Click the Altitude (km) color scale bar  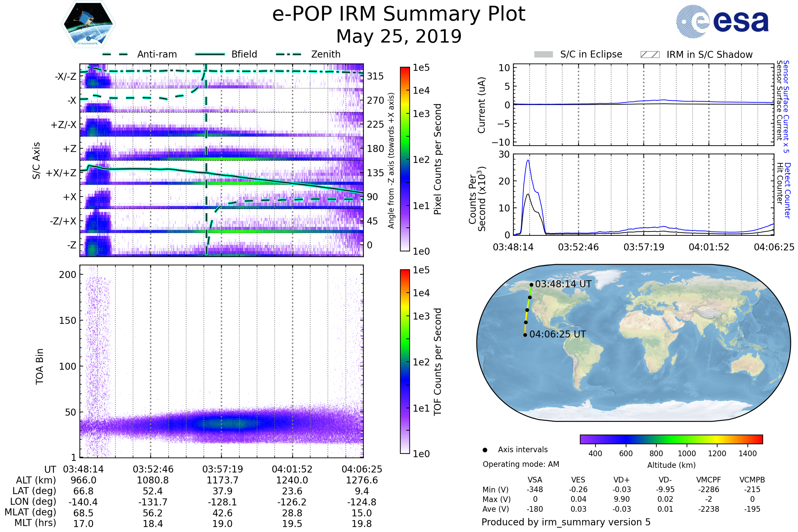[x=671, y=439]
